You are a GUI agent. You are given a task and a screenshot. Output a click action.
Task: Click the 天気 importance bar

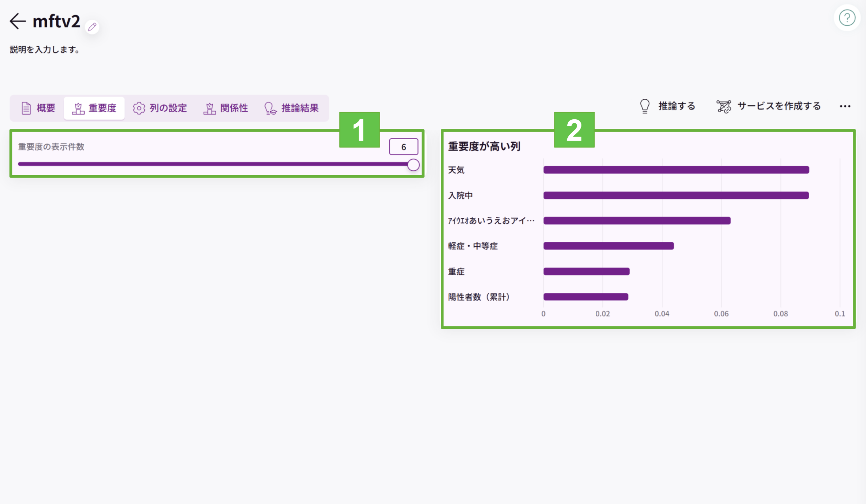tap(676, 170)
